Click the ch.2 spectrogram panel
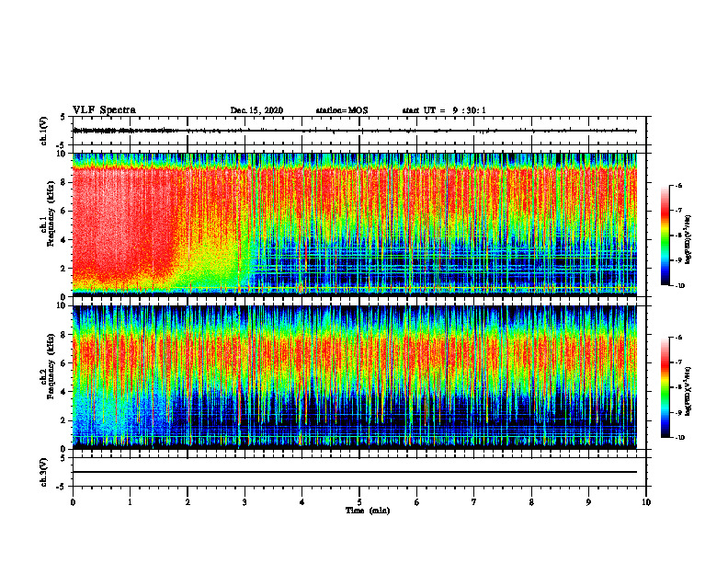 355,377
